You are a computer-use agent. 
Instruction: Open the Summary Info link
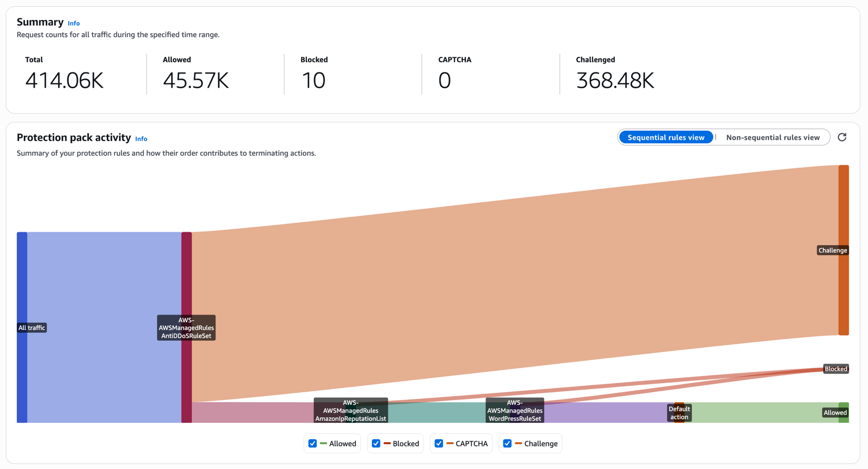[x=74, y=23]
